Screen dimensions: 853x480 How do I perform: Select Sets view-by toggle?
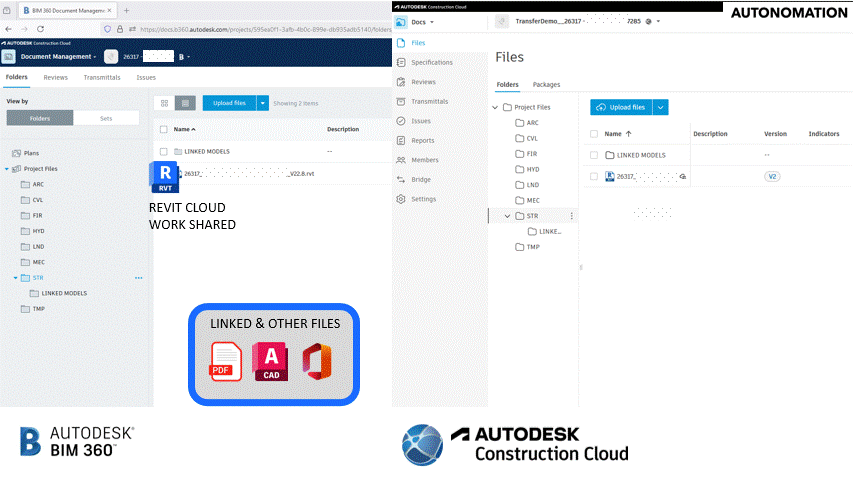pyautogui.click(x=106, y=118)
